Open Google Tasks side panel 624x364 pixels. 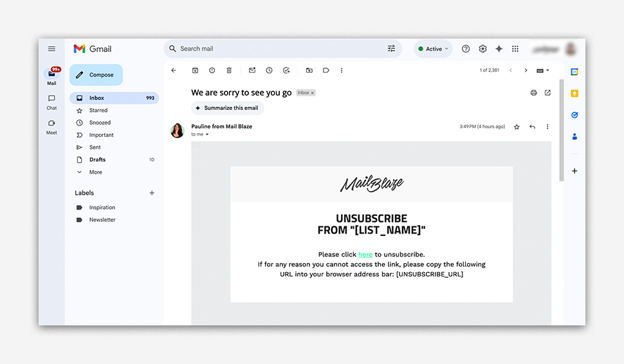click(x=574, y=115)
